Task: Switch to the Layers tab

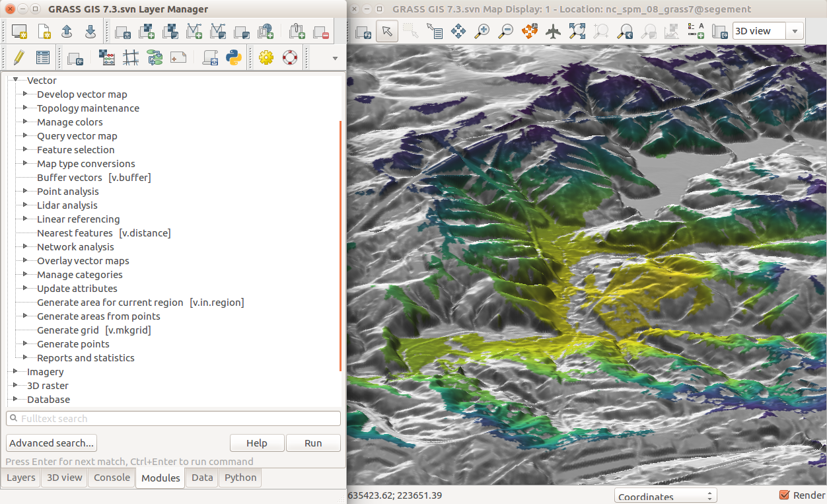Action: (x=21, y=478)
